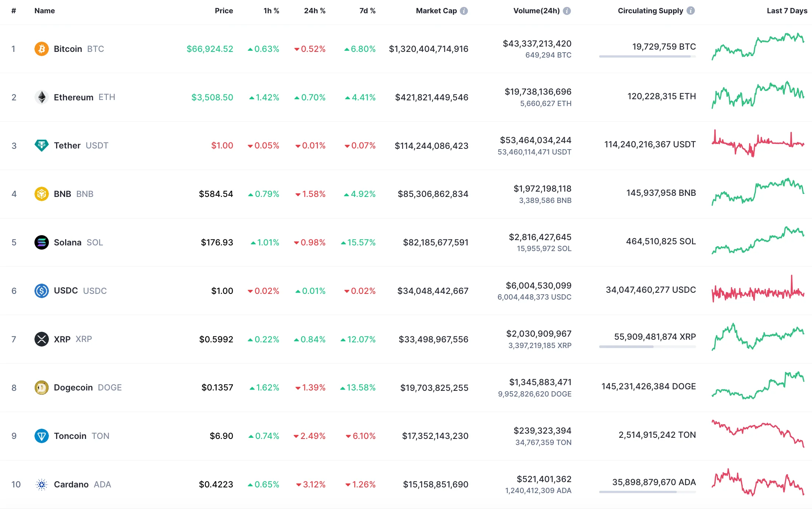Image resolution: width=812 pixels, height=509 pixels.
Task: Open the BNB coin name link
Action: [x=62, y=194]
